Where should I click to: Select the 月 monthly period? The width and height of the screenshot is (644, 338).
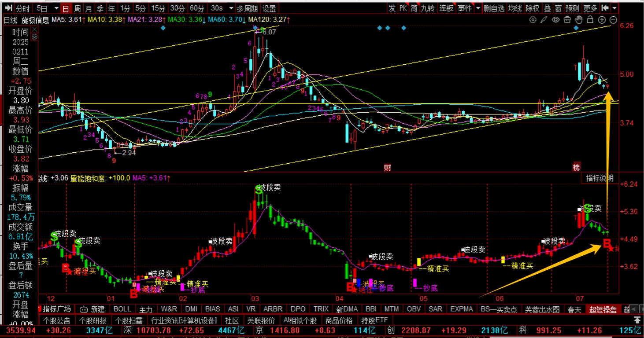[x=89, y=8]
